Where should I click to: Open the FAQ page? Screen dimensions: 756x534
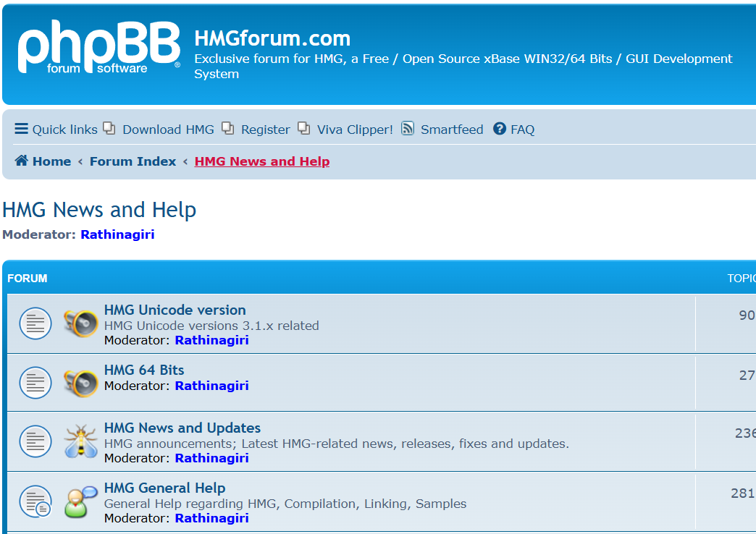[x=522, y=130]
